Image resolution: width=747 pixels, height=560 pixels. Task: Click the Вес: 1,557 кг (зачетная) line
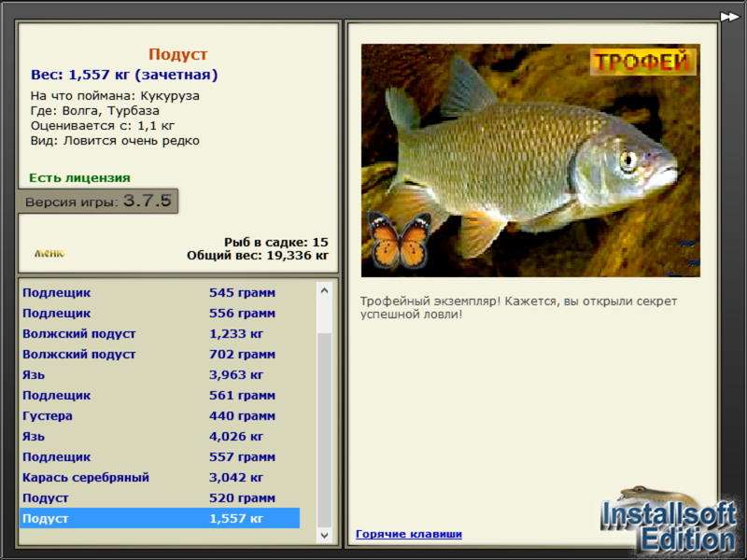click(x=124, y=75)
